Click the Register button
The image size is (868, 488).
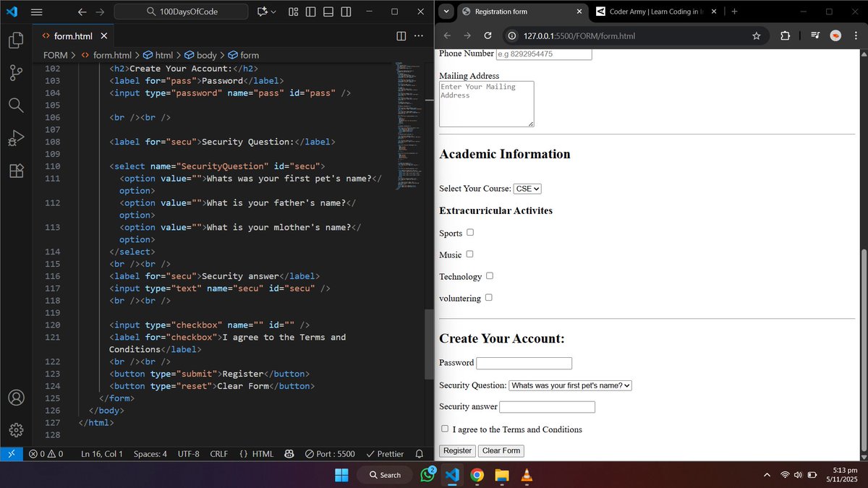457,450
